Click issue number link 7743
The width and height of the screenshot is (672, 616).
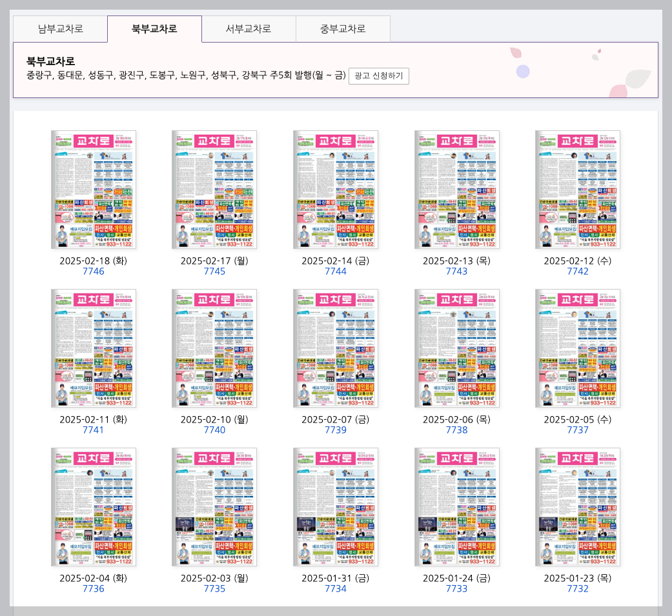point(457,271)
